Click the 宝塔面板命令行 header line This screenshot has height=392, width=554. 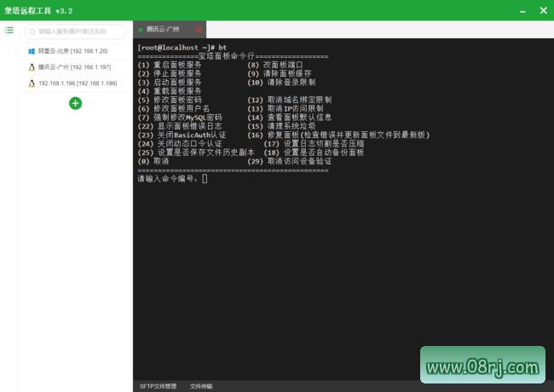233,56
